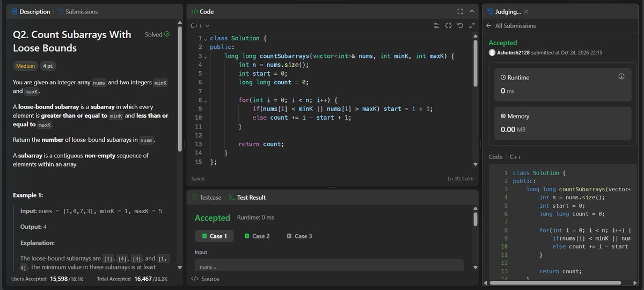The height and width of the screenshot is (290, 644).
Task: Open the C++ language dropdown
Action: (x=200, y=25)
